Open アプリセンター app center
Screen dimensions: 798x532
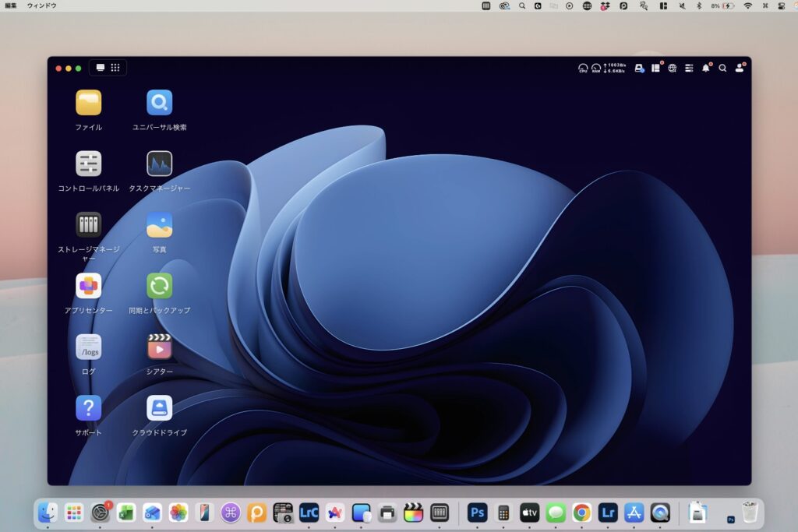[88, 286]
